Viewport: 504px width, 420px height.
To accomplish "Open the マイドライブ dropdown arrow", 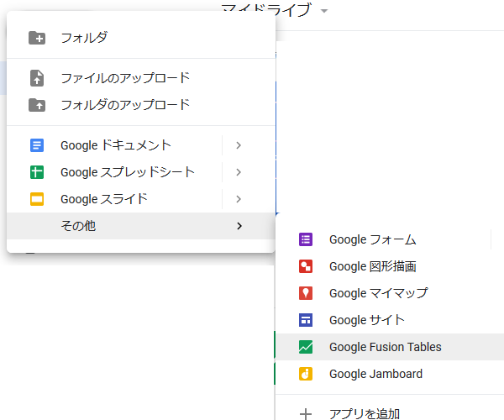I will tap(324, 11).
